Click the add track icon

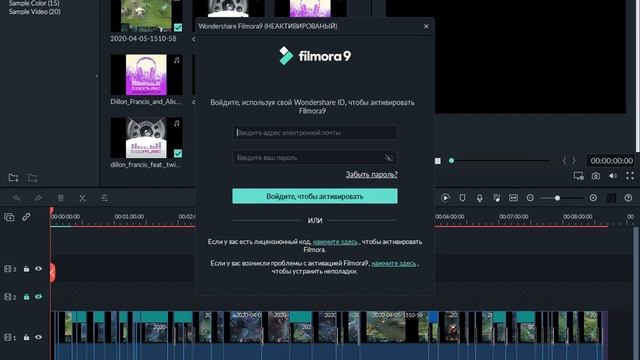[x=9, y=217]
